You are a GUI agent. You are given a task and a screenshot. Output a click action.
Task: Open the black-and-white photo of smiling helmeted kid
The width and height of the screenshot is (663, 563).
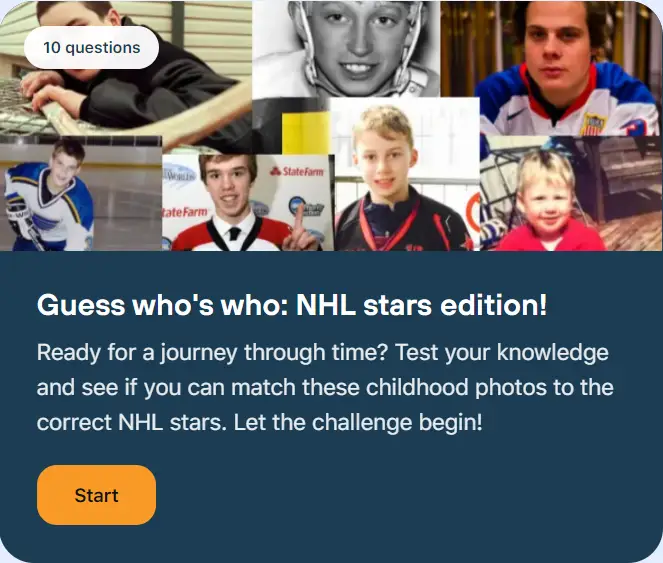tap(346, 48)
